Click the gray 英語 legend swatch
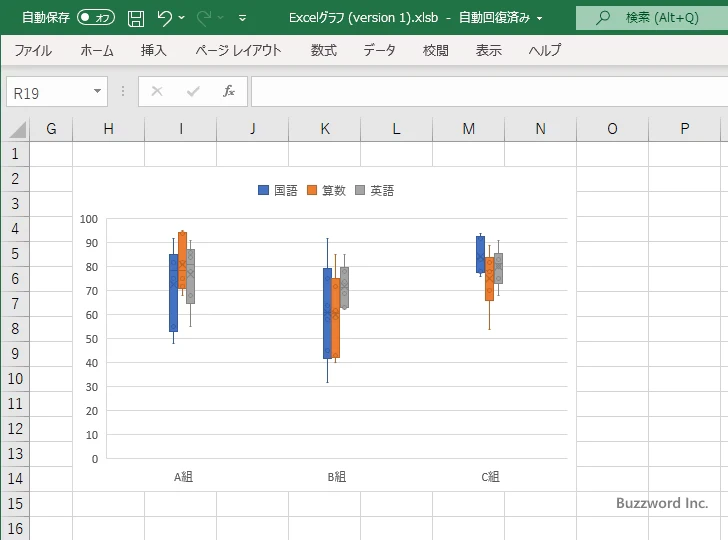Viewport: 728px width, 540px height. (x=360, y=190)
